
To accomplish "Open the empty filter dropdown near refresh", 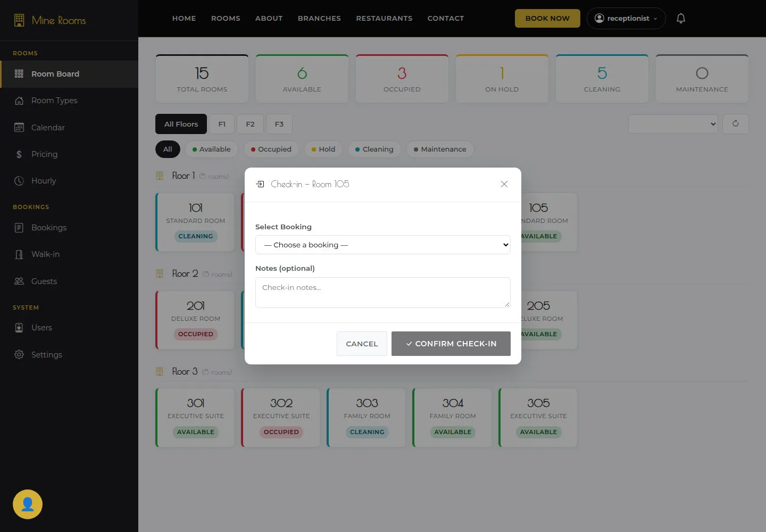I will pyautogui.click(x=673, y=124).
